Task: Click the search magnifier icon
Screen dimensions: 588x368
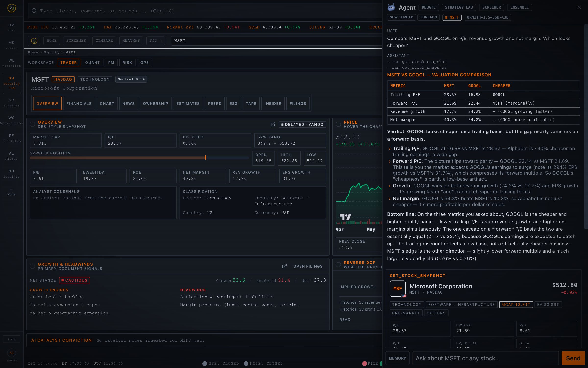Action: 34,11
